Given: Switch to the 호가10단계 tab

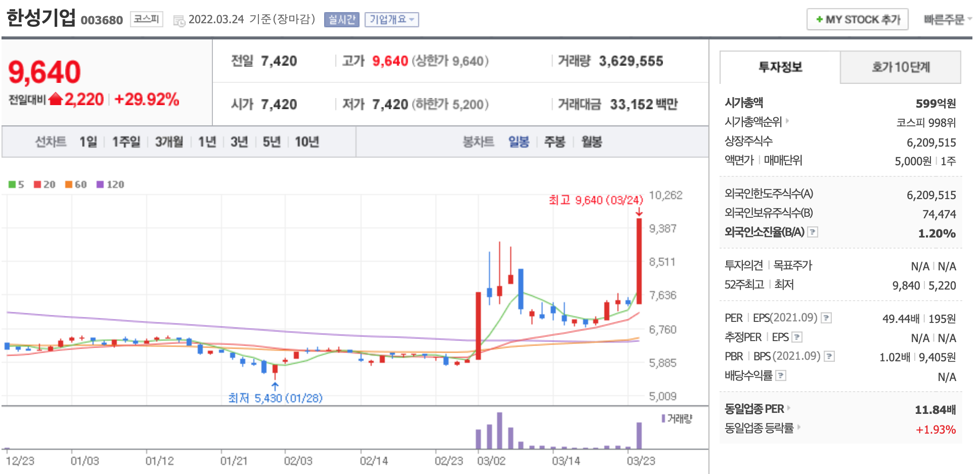Looking at the screenshot, I should [901, 67].
